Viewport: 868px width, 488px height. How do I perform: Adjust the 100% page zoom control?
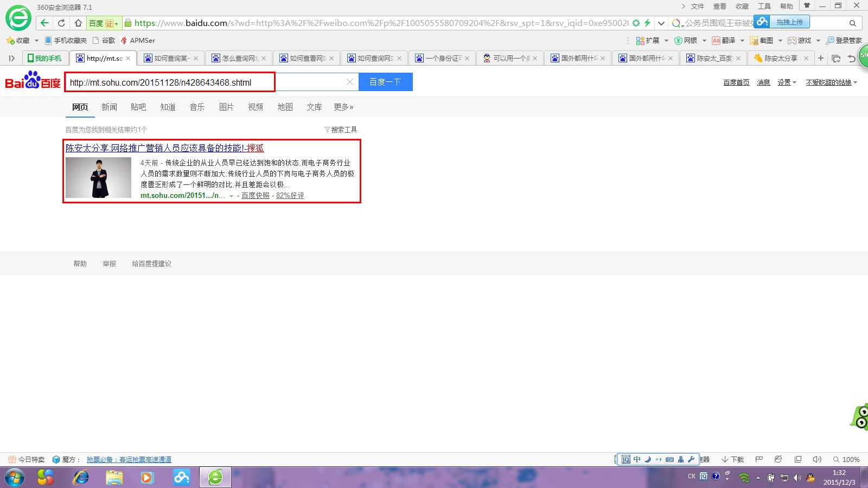[x=846, y=459]
